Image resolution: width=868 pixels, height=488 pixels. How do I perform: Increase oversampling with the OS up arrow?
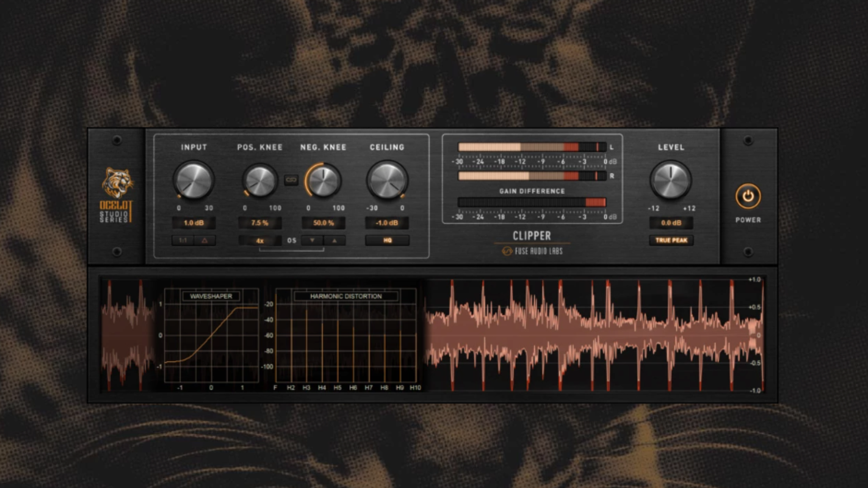pyautogui.click(x=335, y=240)
